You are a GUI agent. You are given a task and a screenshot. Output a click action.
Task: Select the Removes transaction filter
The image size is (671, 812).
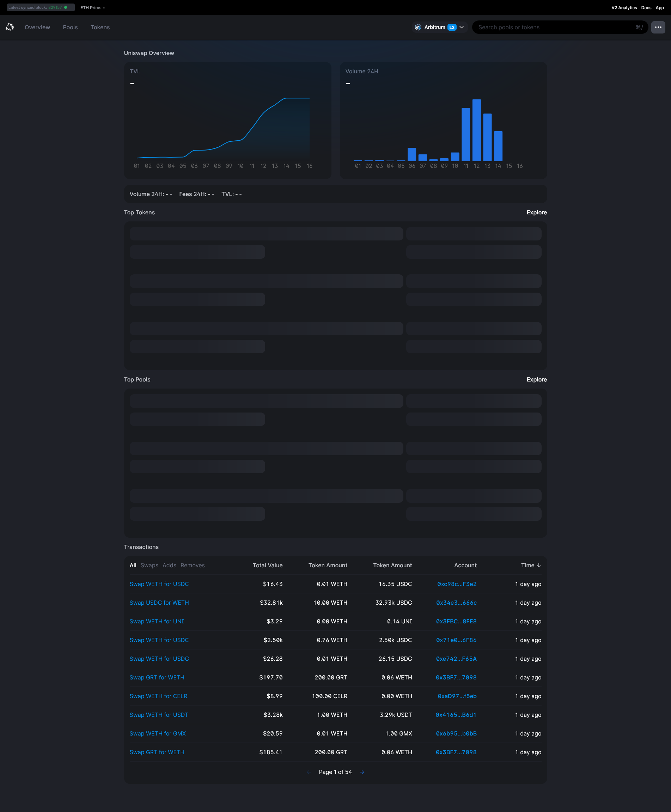(193, 565)
